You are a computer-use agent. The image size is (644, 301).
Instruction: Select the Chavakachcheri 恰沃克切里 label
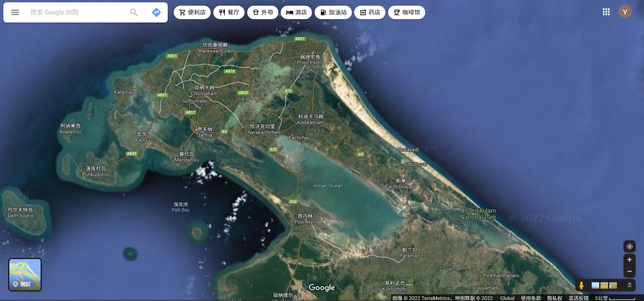click(262, 129)
